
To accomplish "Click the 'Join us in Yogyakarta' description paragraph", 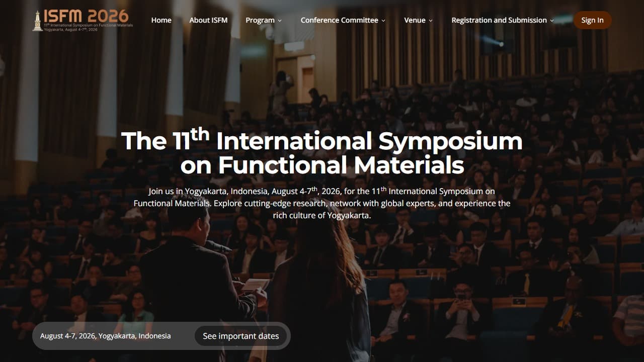I will click(x=322, y=203).
